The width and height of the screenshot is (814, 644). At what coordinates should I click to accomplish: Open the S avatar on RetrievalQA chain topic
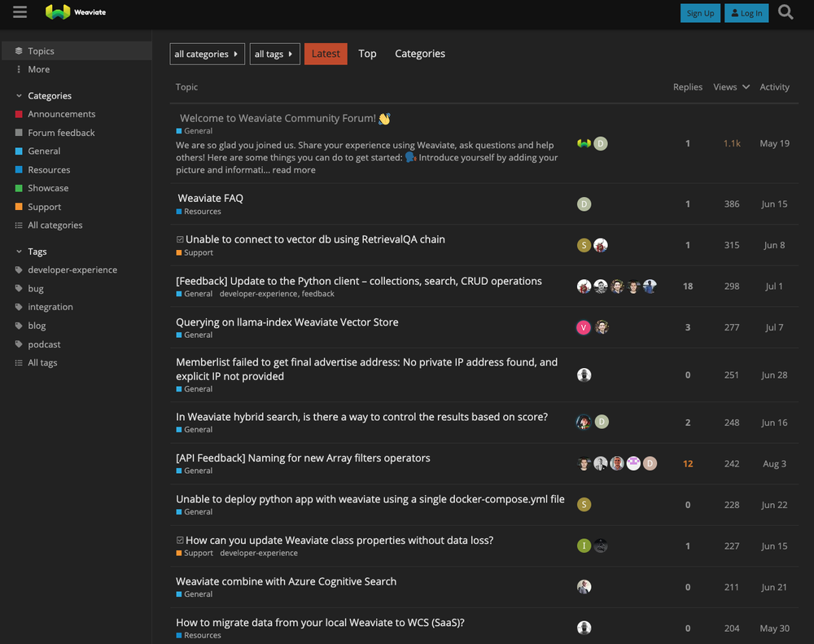tap(584, 245)
